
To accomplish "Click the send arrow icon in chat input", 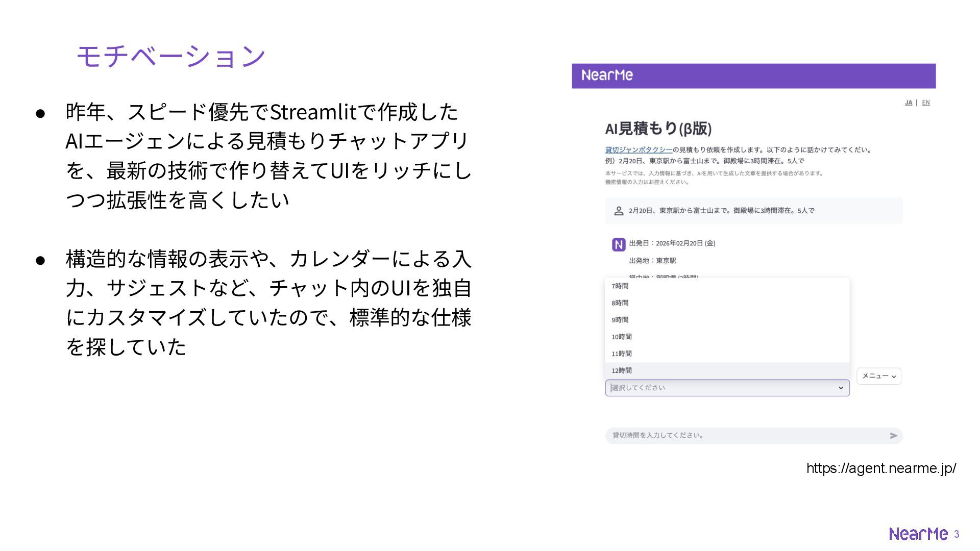I will pyautogui.click(x=893, y=436).
